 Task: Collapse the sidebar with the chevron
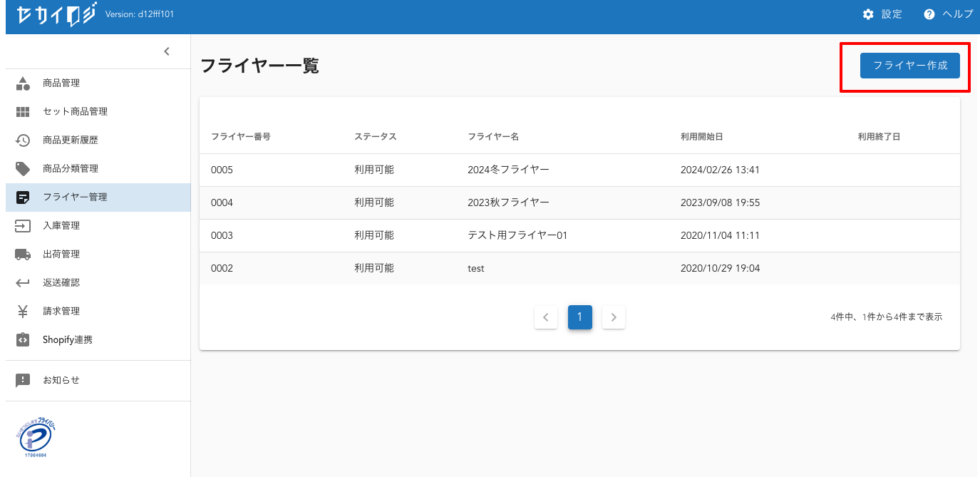coord(167,51)
